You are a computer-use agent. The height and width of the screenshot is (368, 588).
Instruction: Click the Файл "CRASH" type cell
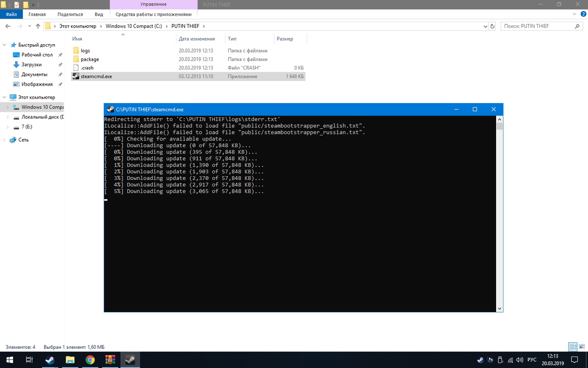pyautogui.click(x=244, y=68)
